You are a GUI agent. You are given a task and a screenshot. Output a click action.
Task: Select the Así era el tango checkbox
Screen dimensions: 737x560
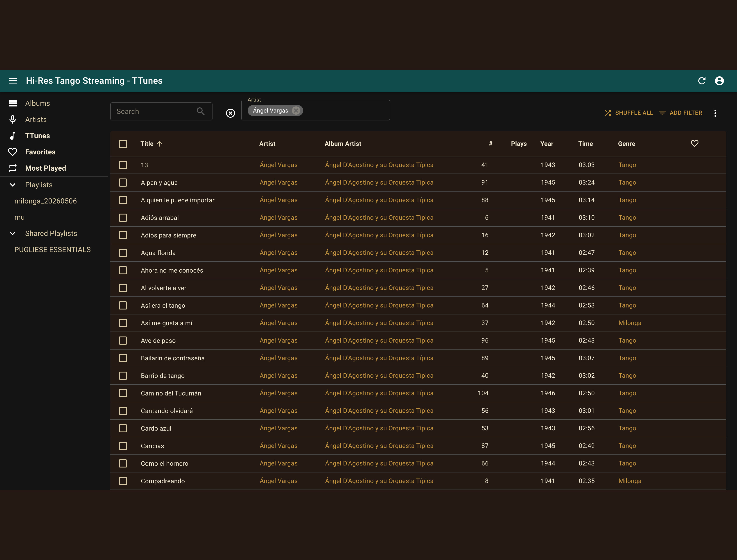pos(123,305)
